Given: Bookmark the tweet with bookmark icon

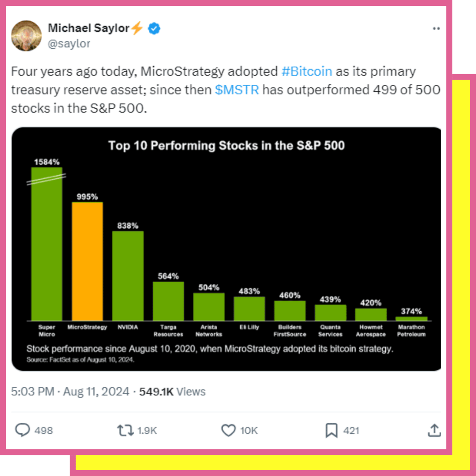Looking at the screenshot, I should 331,430.
